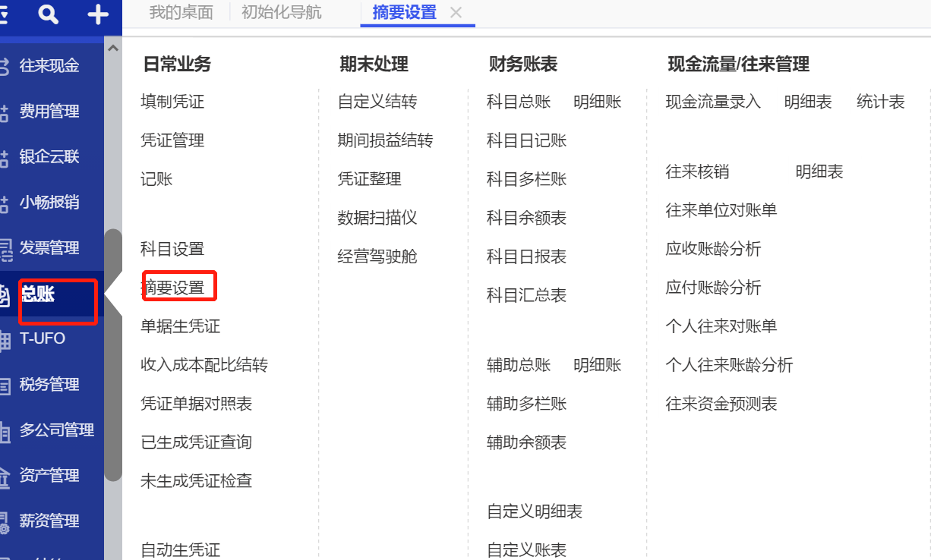This screenshot has height=560, width=931.
Task: Open the 填制凭证 link
Action: pos(172,102)
